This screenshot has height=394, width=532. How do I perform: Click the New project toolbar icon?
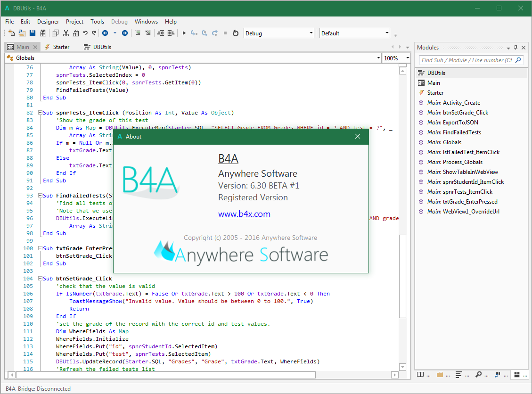point(11,33)
